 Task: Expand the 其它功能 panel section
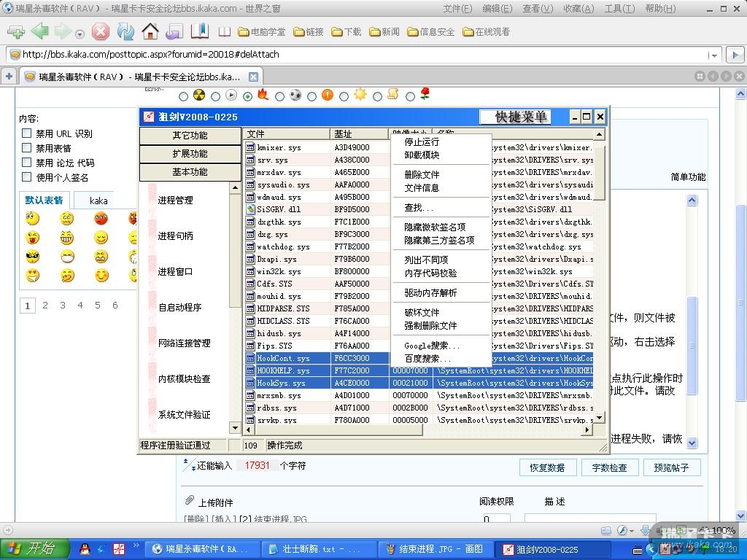[x=190, y=136]
